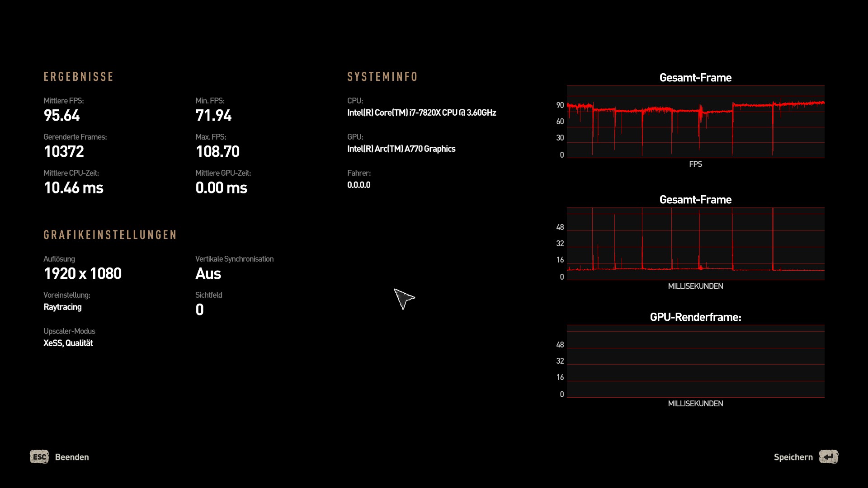Screen dimensions: 868x488
Task: Click the ERGEBNISSE section heading
Action: pyautogui.click(x=79, y=77)
